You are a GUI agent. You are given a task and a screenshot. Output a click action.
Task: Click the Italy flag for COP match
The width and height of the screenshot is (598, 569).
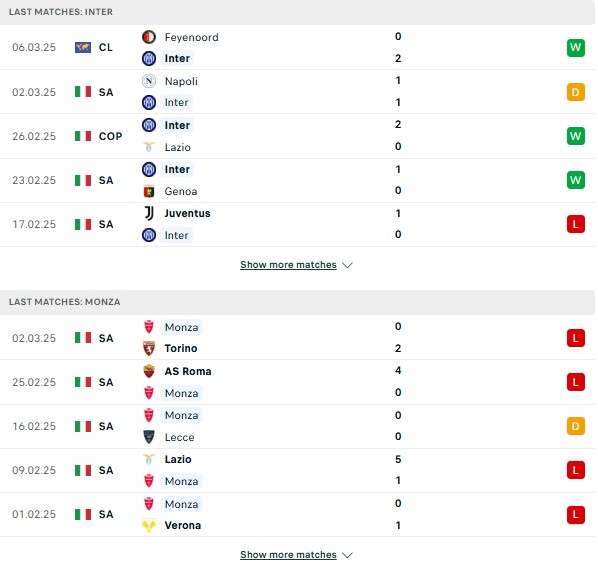tap(83, 136)
